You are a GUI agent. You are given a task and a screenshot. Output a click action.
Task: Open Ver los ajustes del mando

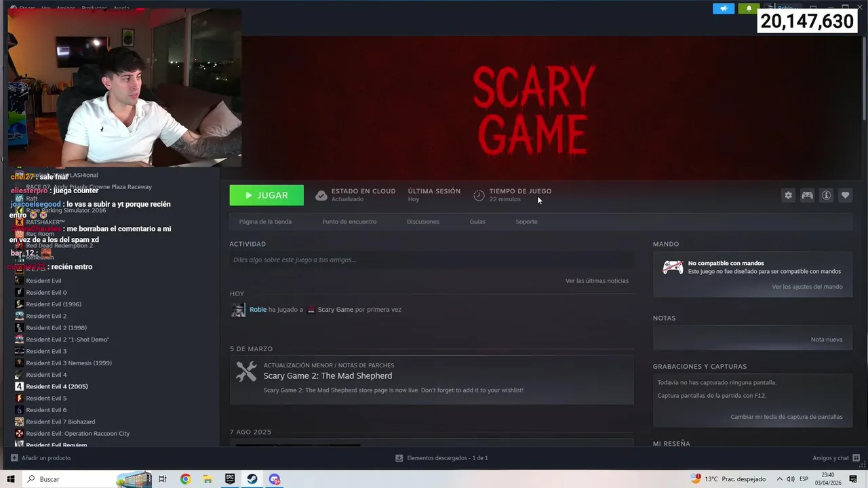pyautogui.click(x=807, y=287)
